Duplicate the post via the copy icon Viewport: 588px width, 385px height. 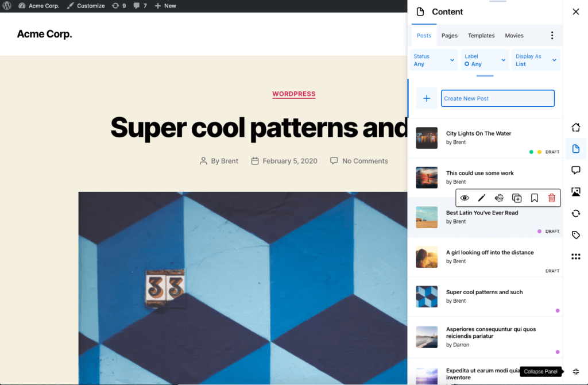(516, 198)
